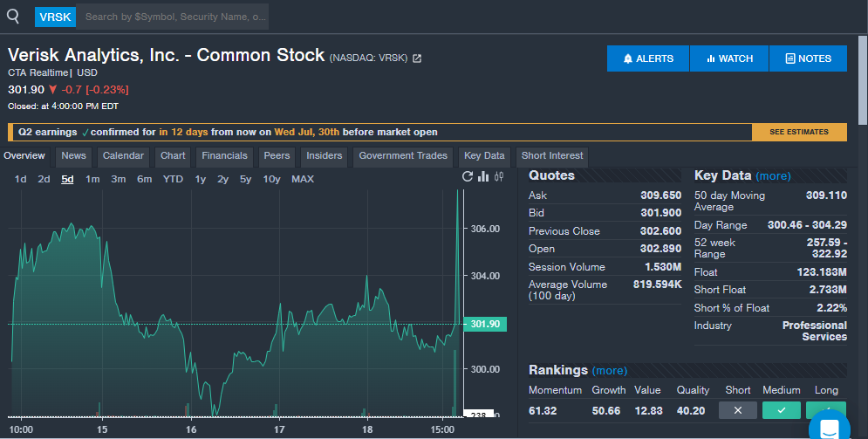Switch to the Overview tab
Viewport: 868px width, 439px height.
coord(24,156)
